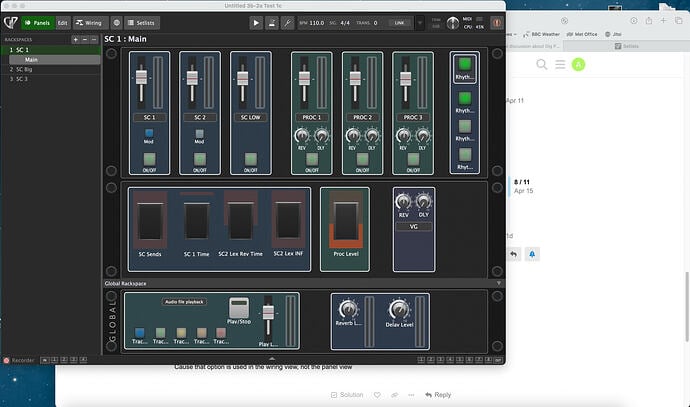Select rackspace 1 SC 1
690x407 pixels.
(51, 50)
